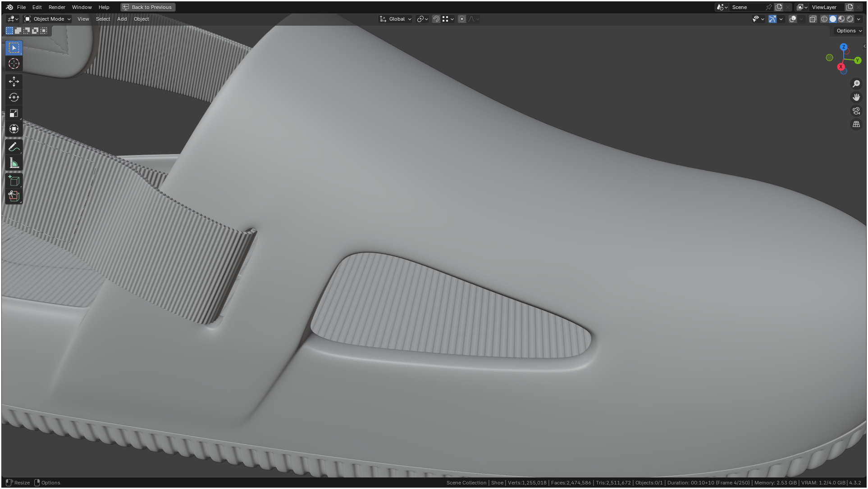
Task: Click the Zoom viewport icon
Action: pos(856,84)
